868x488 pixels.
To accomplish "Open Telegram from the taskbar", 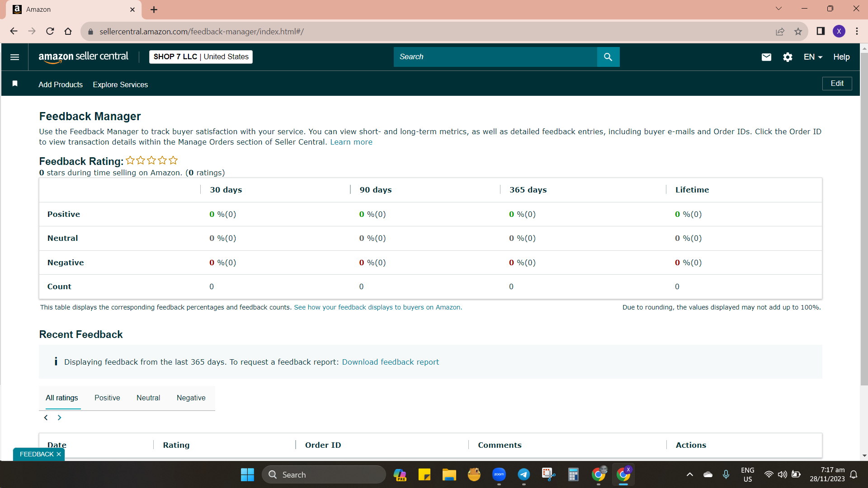I will [x=524, y=474].
